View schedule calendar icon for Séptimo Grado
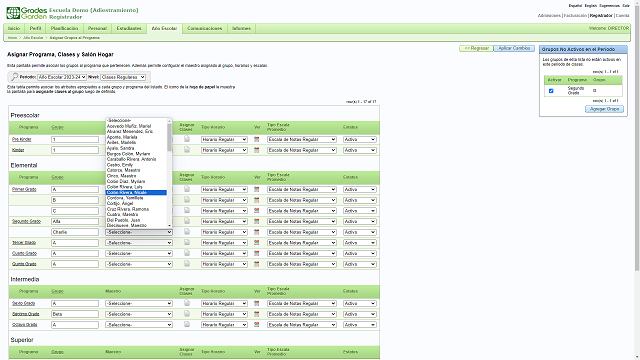The width and height of the screenshot is (640, 360). click(x=256, y=314)
